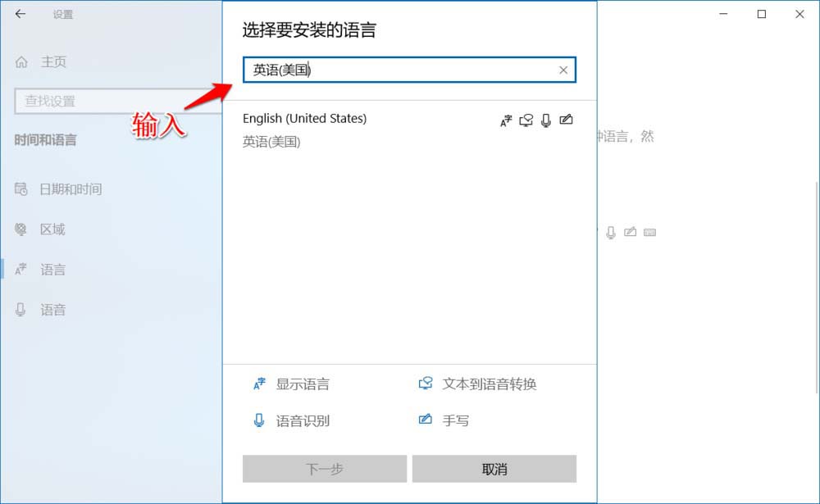The width and height of the screenshot is (820, 504).
Task: Open 区域 region settings page
Action: click(52, 229)
